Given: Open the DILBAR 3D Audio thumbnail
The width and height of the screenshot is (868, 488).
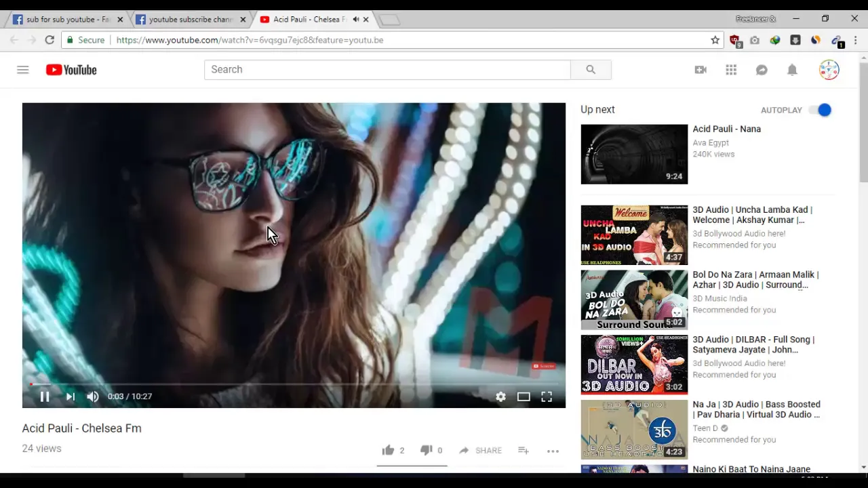Looking at the screenshot, I should tap(634, 365).
